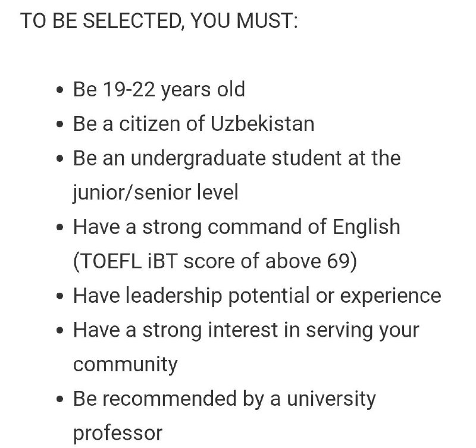Click bullet point beside 'Be 19-22 years old'
This screenshot has height=448, width=476.
point(60,90)
